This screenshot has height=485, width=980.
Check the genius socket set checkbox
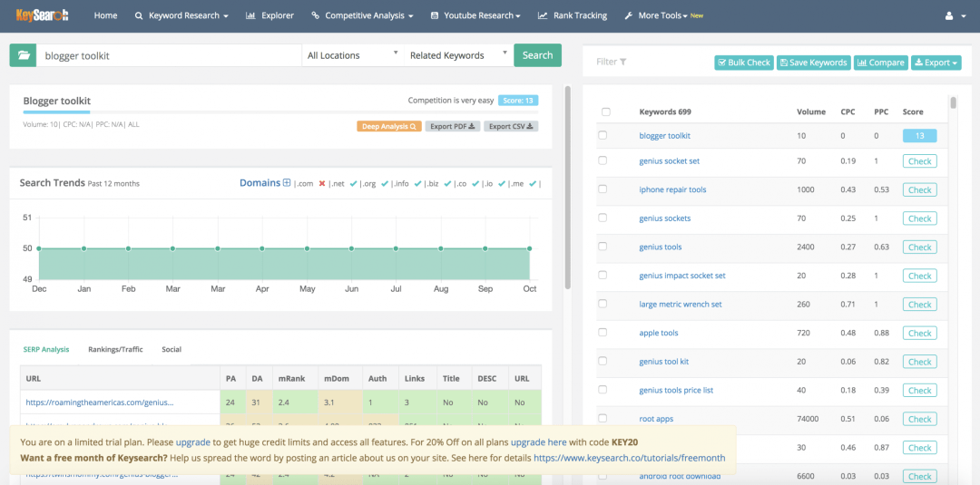pos(603,160)
